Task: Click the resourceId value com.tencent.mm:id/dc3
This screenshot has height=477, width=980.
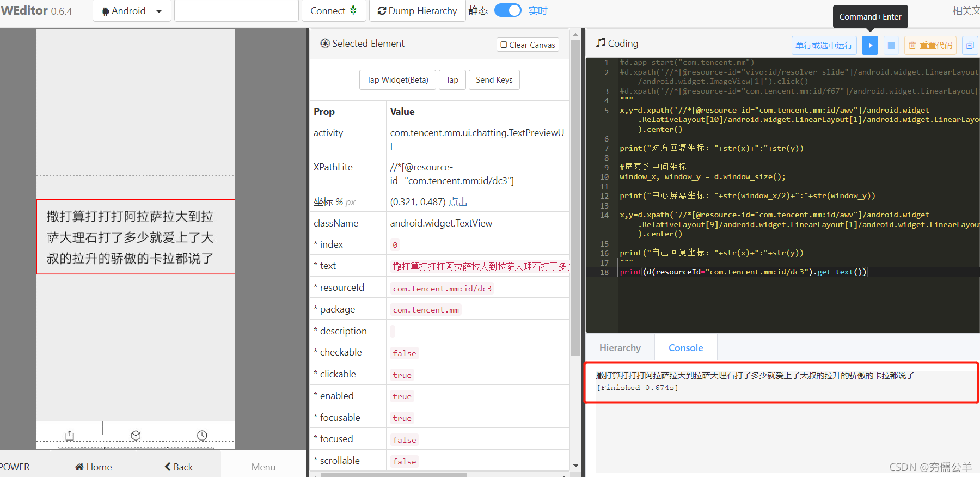Action: tap(442, 289)
